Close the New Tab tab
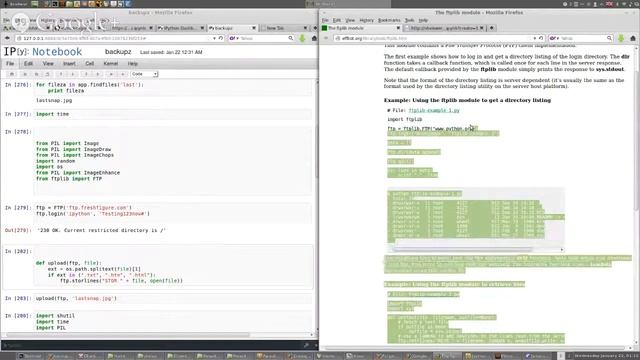 coord(305,28)
